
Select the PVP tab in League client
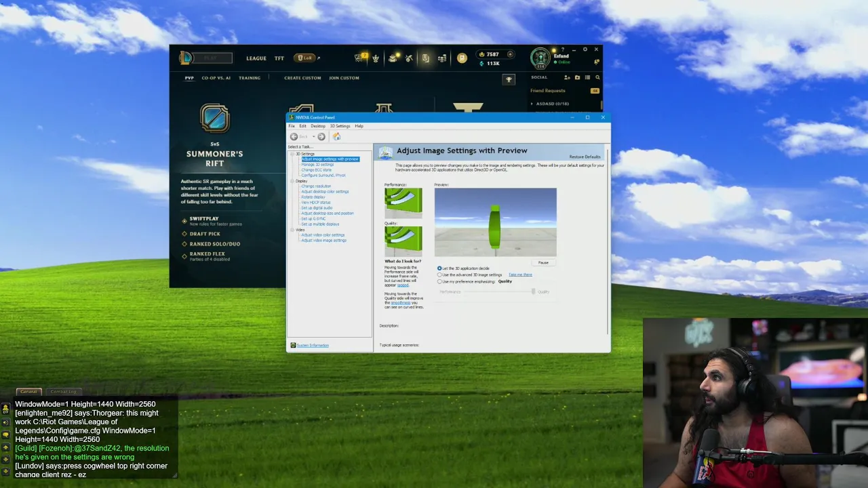coord(189,78)
